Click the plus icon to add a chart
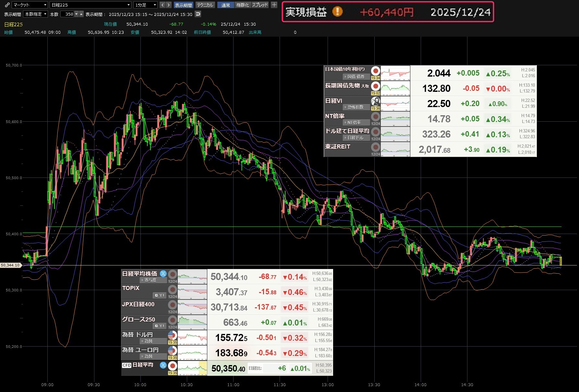Screen dimensions: 579x392 pyautogui.click(x=274, y=5)
